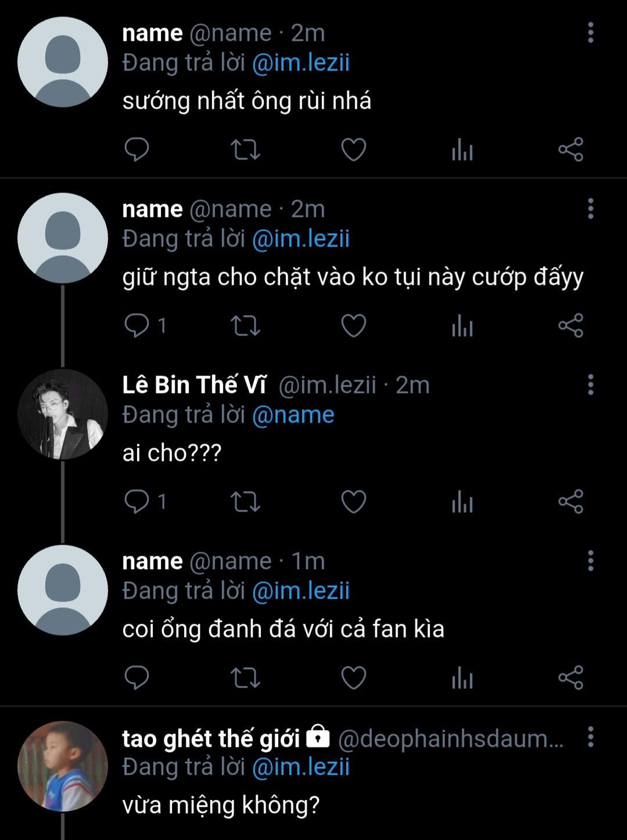Viewport: 627px width, 840px height.
Task: Open @im.lezii link in "vừa miệng không?" tweet
Action: (x=300, y=767)
